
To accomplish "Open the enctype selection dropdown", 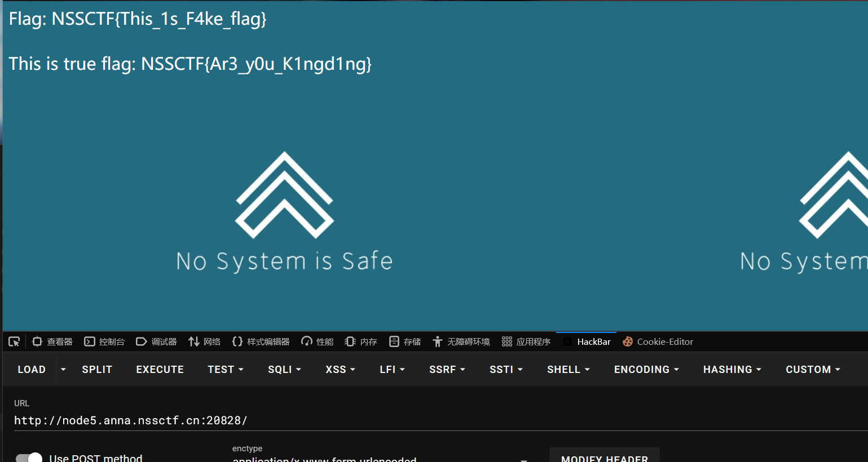I will point(381,459).
